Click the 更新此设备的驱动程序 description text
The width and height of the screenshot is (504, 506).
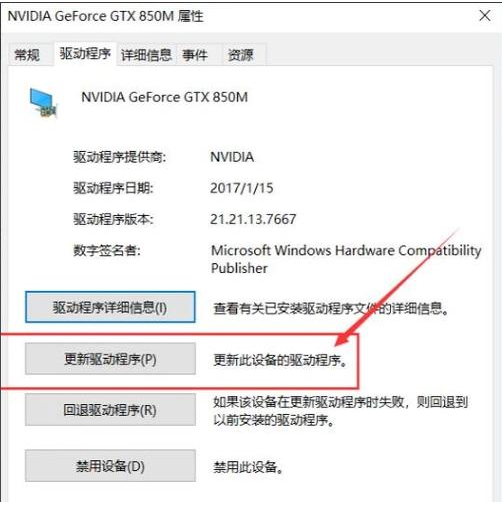[x=280, y=360]
